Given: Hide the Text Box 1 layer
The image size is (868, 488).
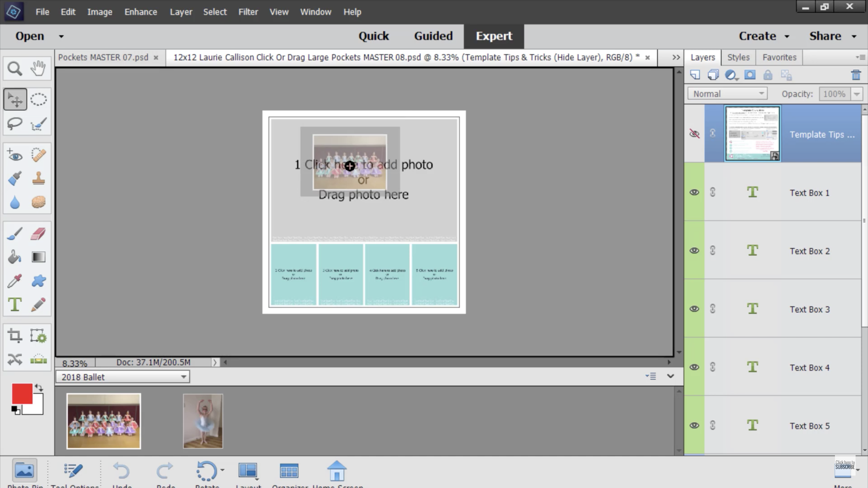Looking at the screenshot, I should [x=694, y=192].
